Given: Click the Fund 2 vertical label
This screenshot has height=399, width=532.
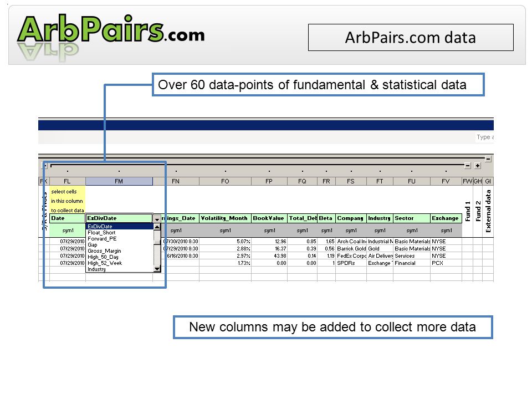Looking at the screenshot, I should (478, 211).
